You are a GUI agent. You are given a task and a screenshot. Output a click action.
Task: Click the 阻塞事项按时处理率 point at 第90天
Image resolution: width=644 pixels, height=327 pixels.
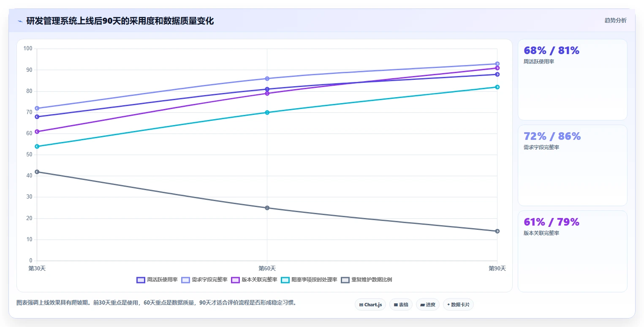[497, 87]
